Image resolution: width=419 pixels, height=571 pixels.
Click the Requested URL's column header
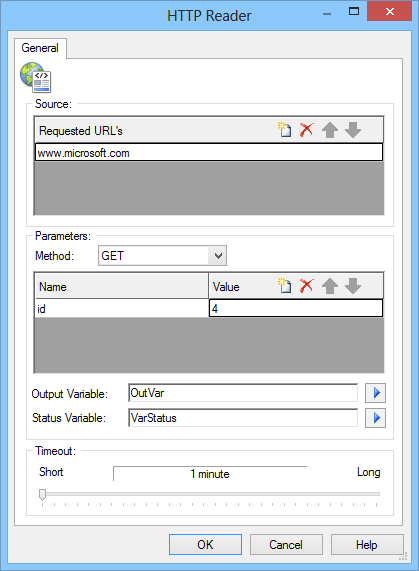coord(209,130)
